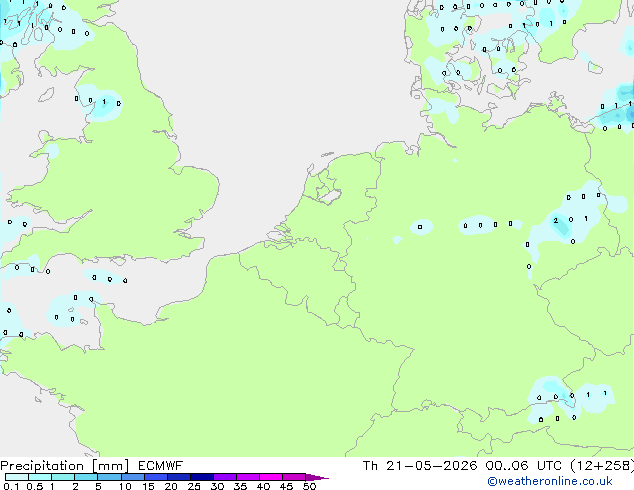Click the 0.1–0.5 mm legend color box
634x490 pixels.
17,477
